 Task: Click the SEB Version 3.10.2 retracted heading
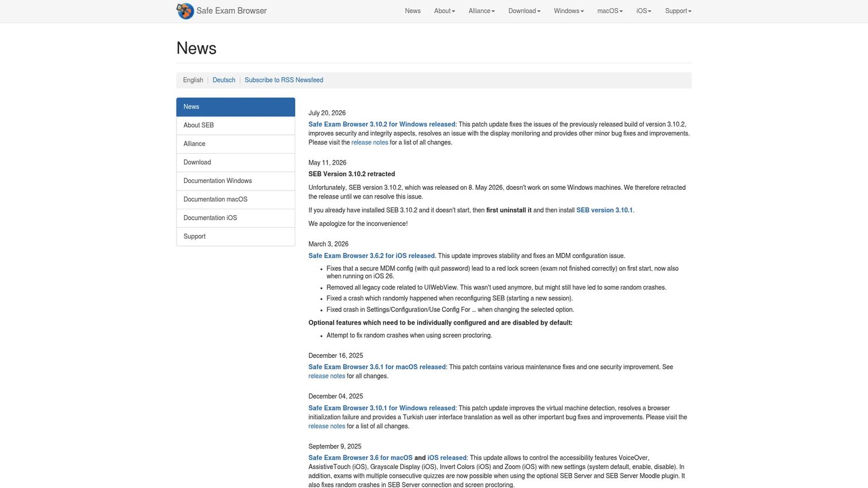point(351,174)
